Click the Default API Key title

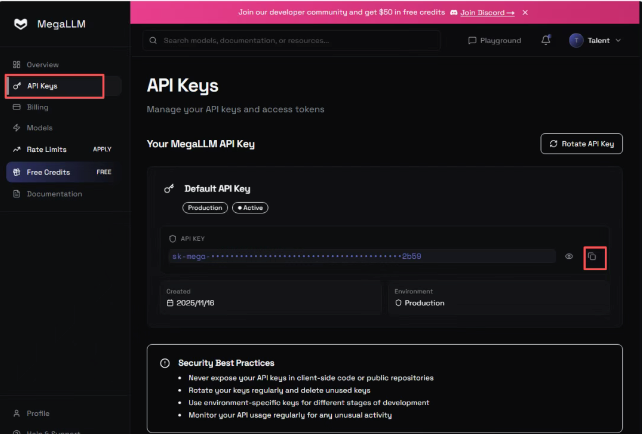(x=217, y=189)
